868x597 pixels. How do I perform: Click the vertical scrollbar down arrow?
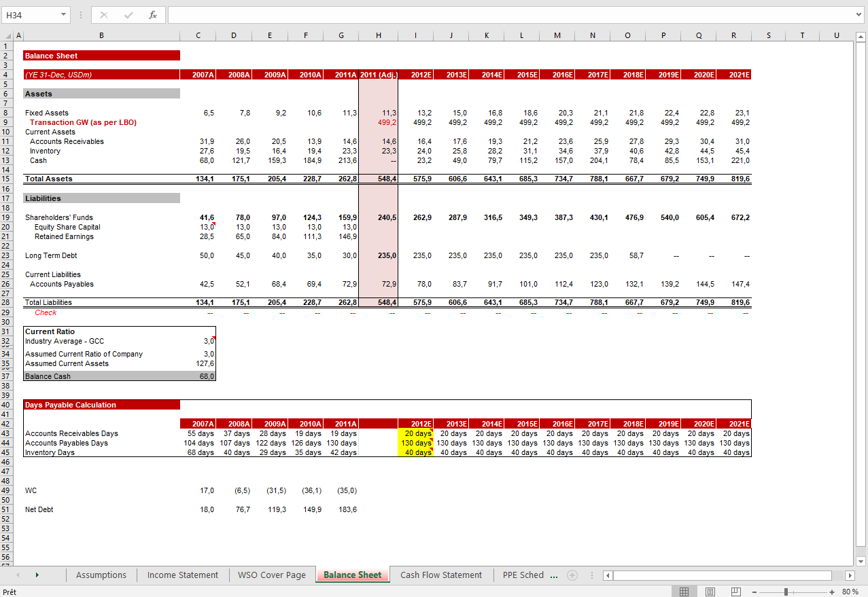pos(860,561)
